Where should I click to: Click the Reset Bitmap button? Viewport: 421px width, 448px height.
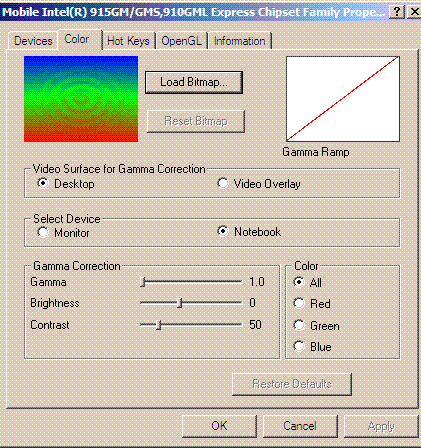click(196, 121)
